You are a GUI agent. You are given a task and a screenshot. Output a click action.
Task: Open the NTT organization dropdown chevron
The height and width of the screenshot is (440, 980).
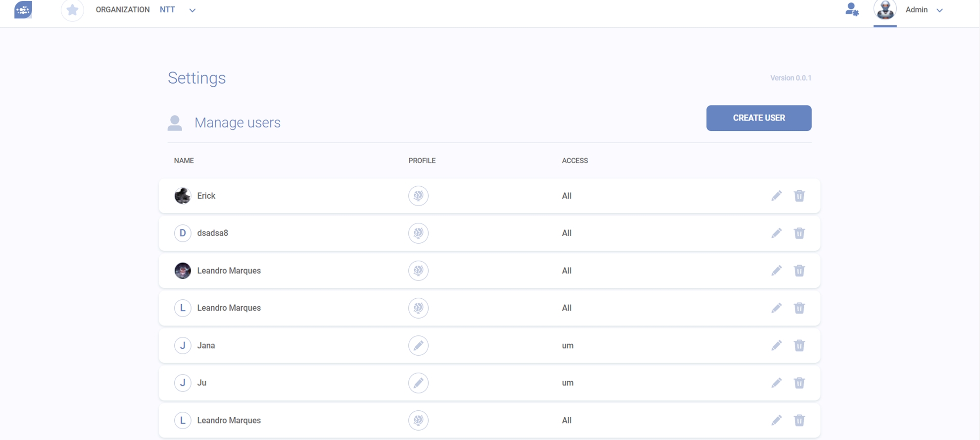tap(192, 10)
